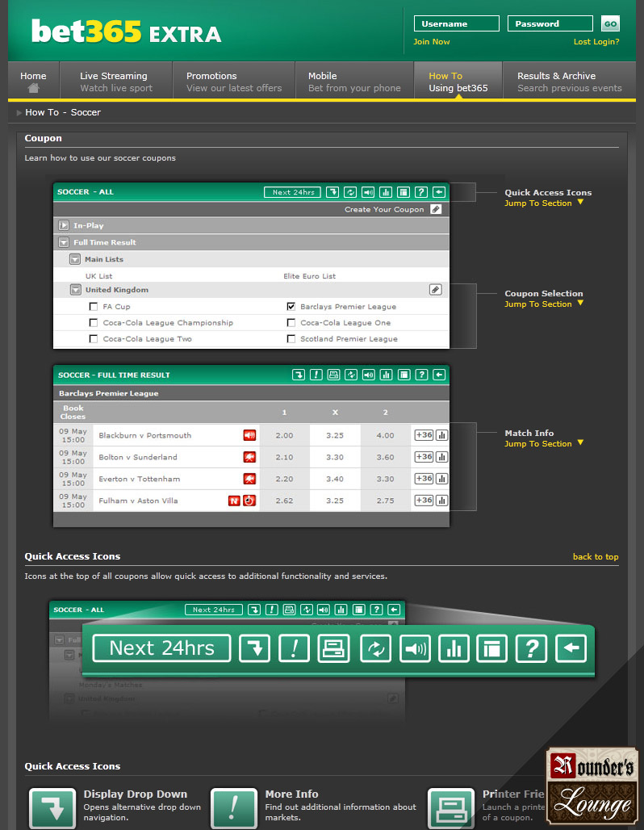Image resolution: width=644 pixels, height=830 pixels.
Task: Click the audio icon for Blackburn v Portsmouth
Action: click(249, 435)
